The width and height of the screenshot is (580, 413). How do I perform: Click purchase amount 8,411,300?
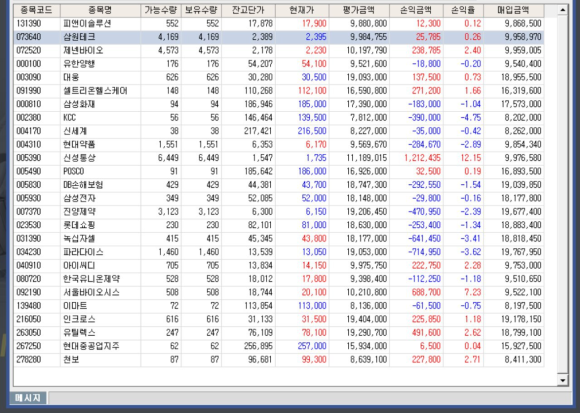click(x=523, y=359)
